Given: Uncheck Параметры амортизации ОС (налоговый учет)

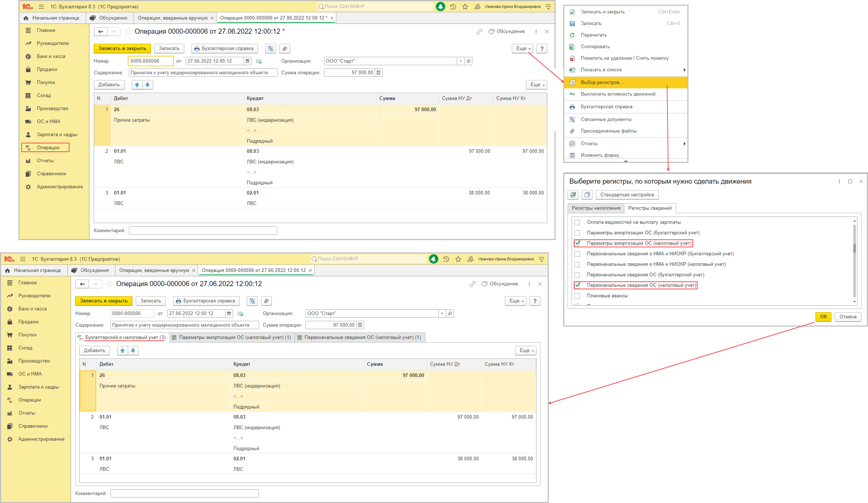Looking at the screenshot, I should click(577, 243).
